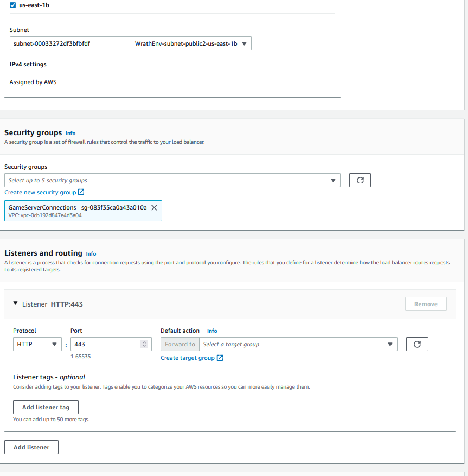This screenshot has height=476, width=468.
Task: Collapse the Listener HTTP:443 section
Action: 16,304
